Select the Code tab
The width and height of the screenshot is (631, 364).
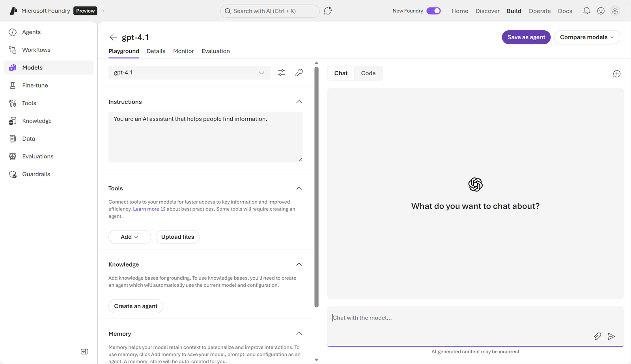tap(368, 73)
